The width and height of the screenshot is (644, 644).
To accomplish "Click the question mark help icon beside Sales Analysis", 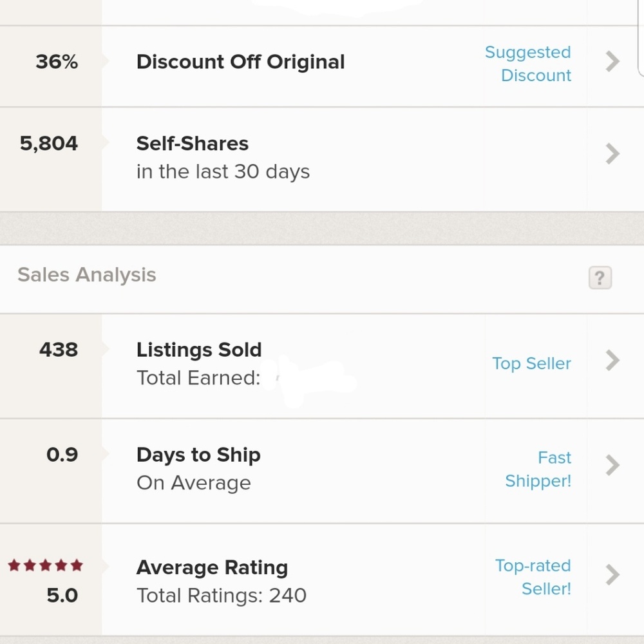I will click(600, 277).
